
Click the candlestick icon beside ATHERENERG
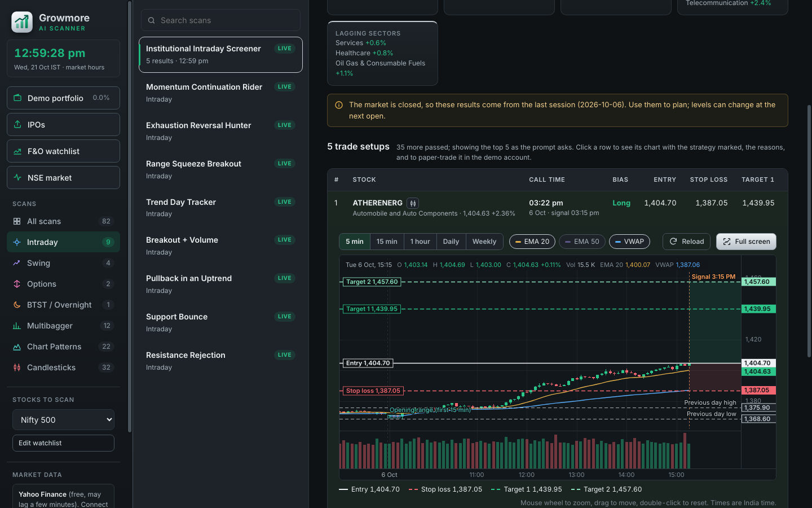tap(413, 203)
